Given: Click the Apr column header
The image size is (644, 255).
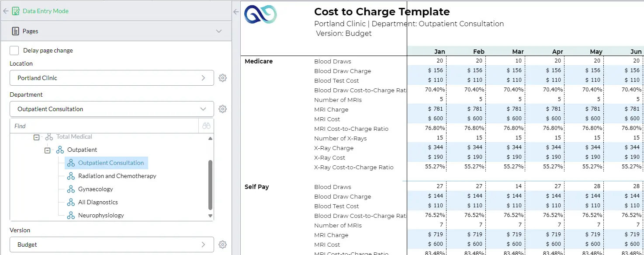Looking at the screenshot, I should tap(557, 52).
